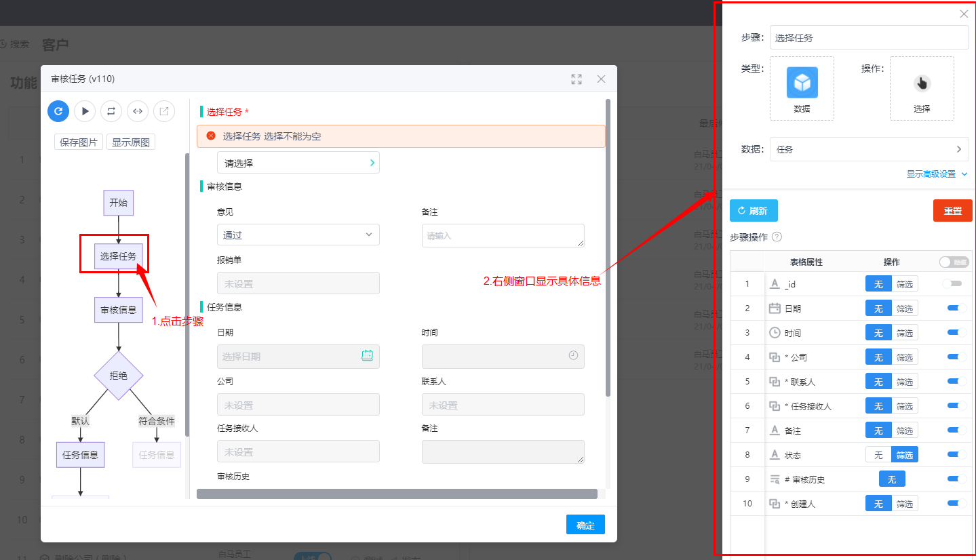Click the list icon of 审核历史 table row
The image size is (976, 560).
[x=775, y=479]
